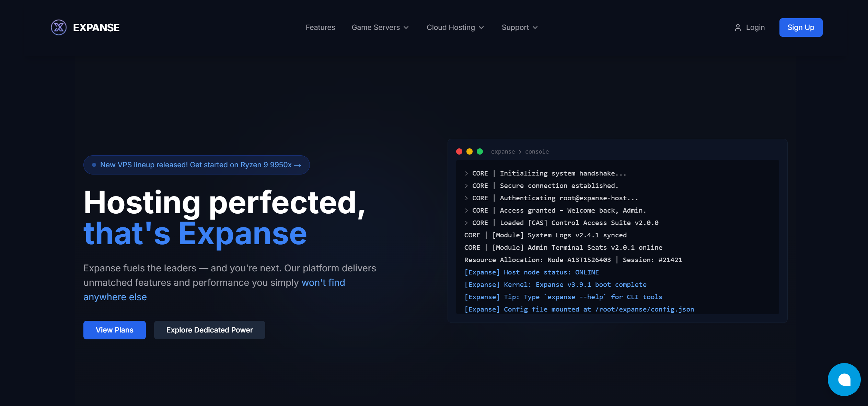The image size is (868, 406).
Task: Expand the Game Servers dropdown
Action: 380,27
